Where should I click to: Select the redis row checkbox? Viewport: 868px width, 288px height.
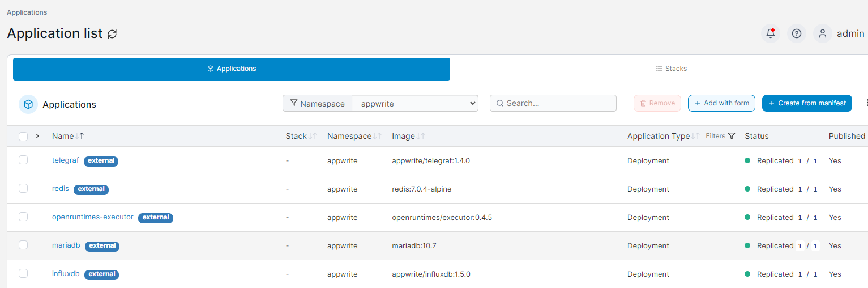(x=23, y=189)
